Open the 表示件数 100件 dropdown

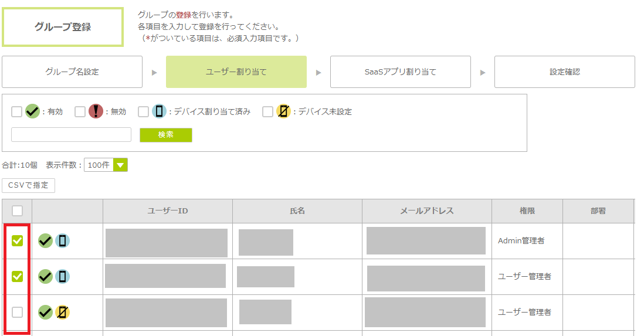pyautogui.click(x=120, y=165)
